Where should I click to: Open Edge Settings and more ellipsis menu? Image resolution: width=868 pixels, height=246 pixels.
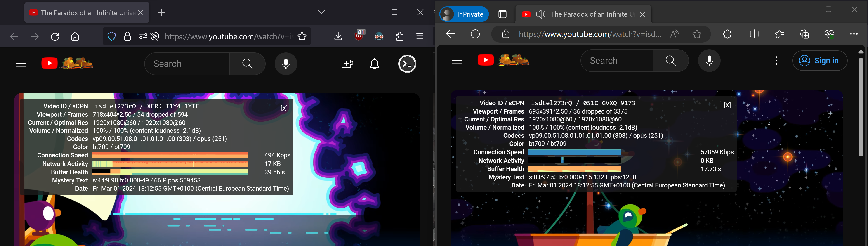click(x=854, y=34)
